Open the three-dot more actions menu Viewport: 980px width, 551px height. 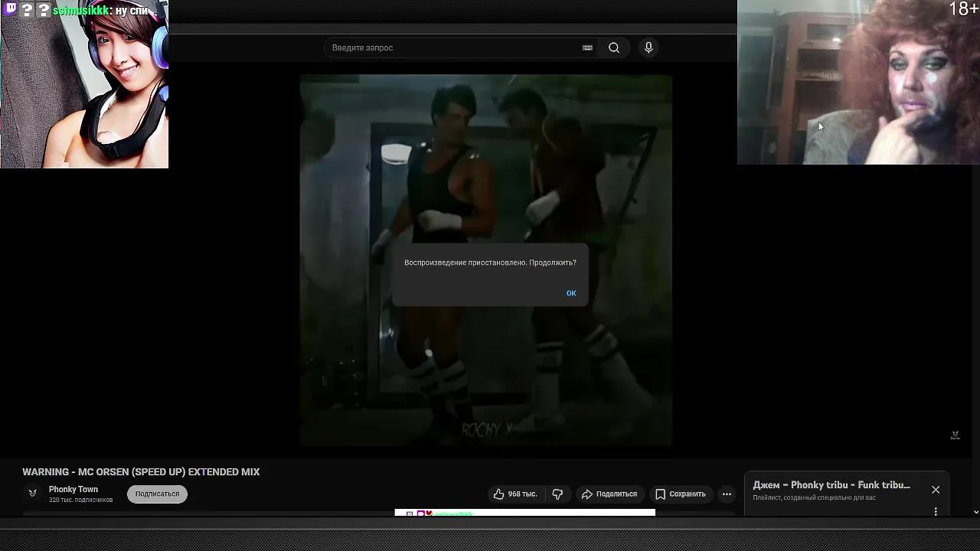(727, 494)
